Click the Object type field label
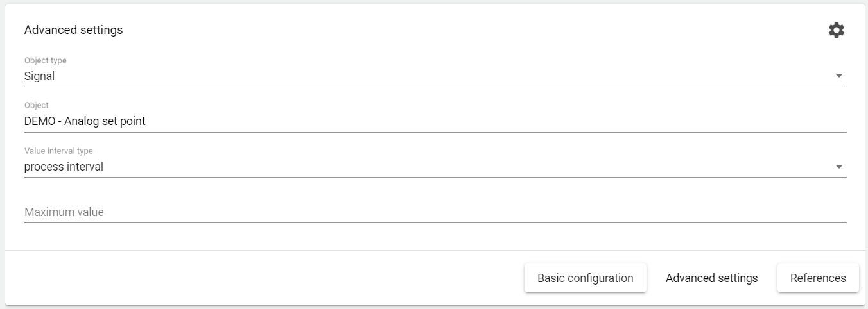Viewport: 868px width, 309px height. coord(45,60)
